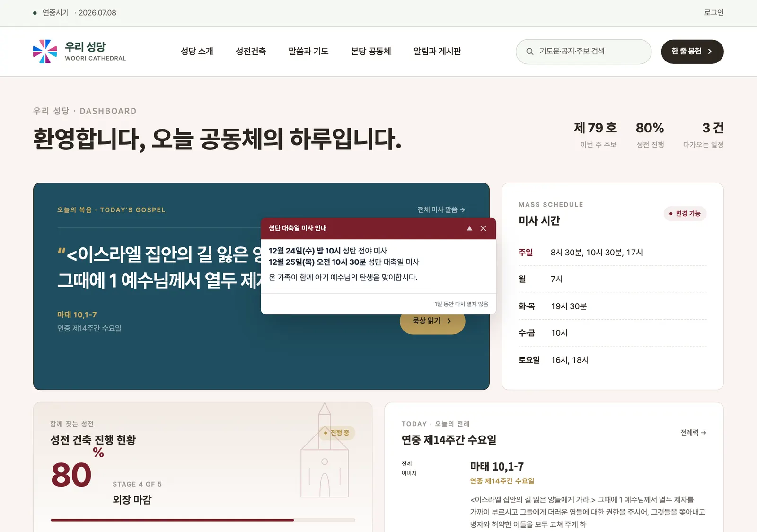Click the 한 줄 봉헌 button
Image resolution: width=757 pixels, height=532 pixels.
point(692,52)
